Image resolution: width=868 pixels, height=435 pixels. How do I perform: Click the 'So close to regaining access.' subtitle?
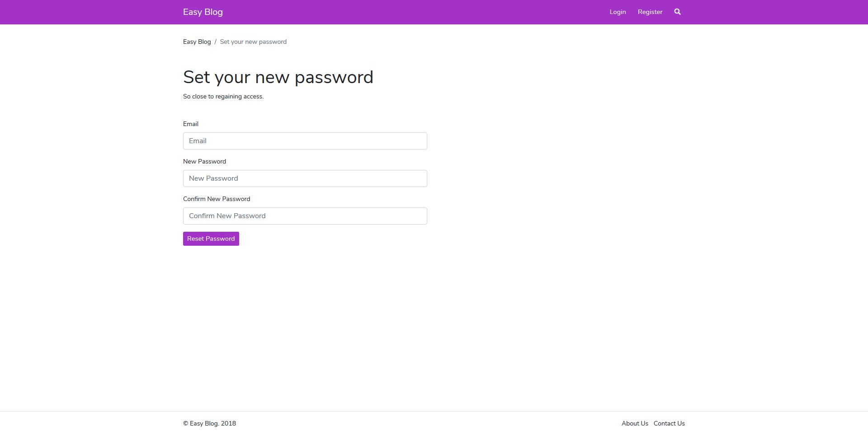(x=223, y=97)
